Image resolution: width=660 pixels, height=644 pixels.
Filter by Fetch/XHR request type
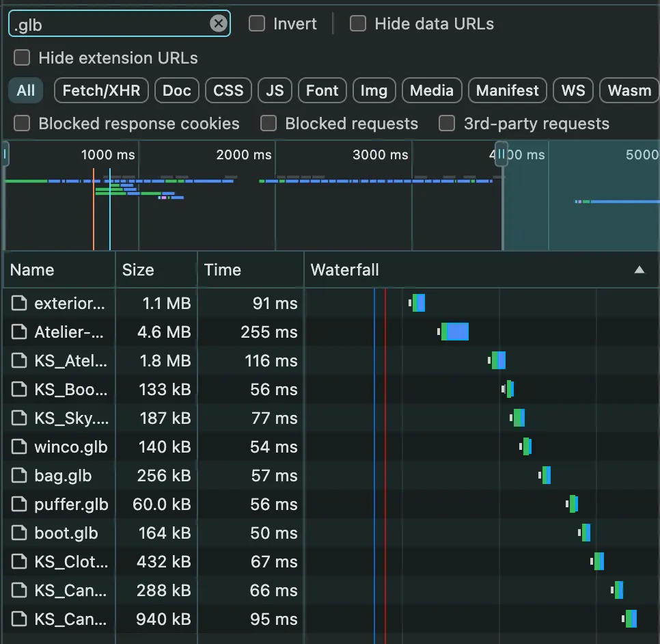tap(101, 91)
